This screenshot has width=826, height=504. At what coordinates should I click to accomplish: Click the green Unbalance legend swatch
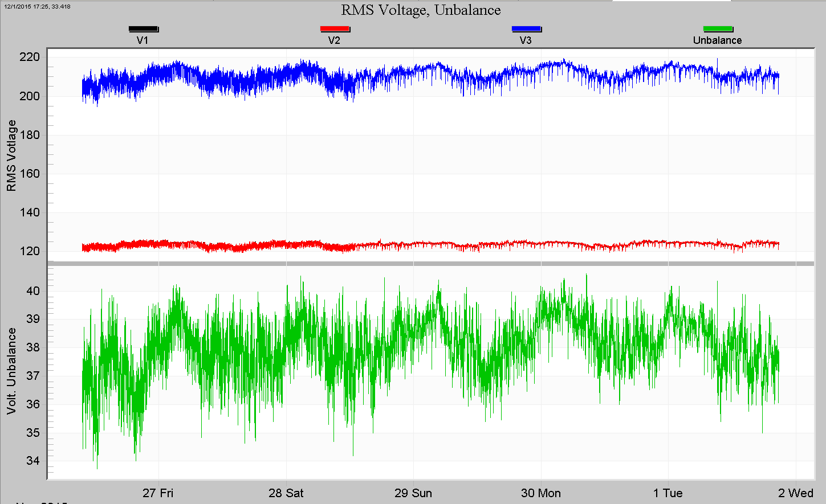click(718, 27)
